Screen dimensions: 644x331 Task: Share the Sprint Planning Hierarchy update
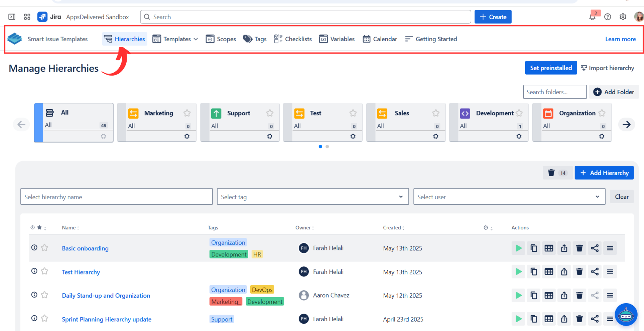tap(595, 319)
